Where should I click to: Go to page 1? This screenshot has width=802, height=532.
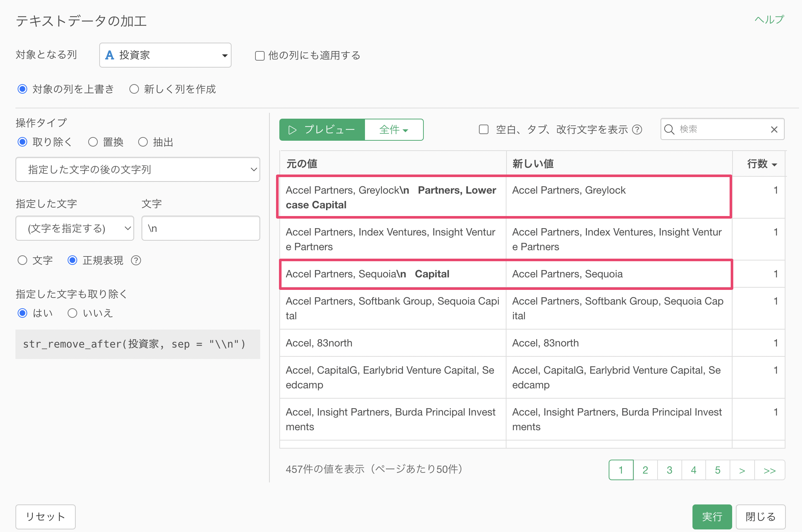click(621, 470)
